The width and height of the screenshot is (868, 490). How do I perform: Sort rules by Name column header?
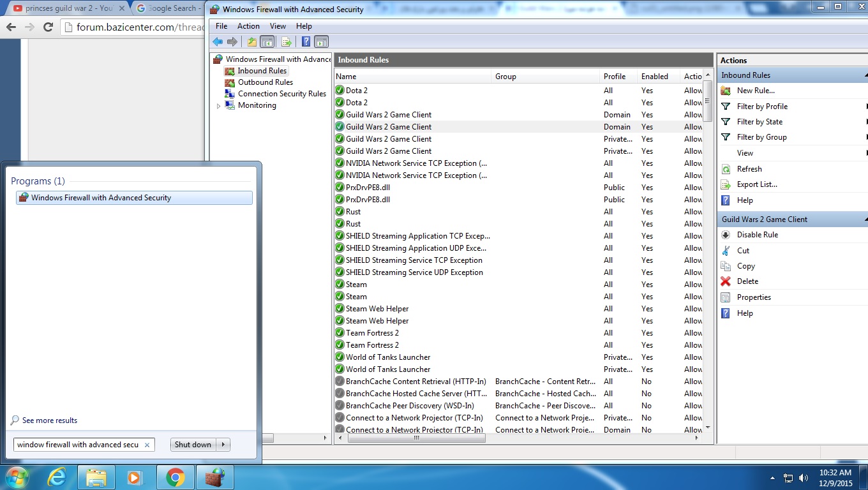(414, 76)
